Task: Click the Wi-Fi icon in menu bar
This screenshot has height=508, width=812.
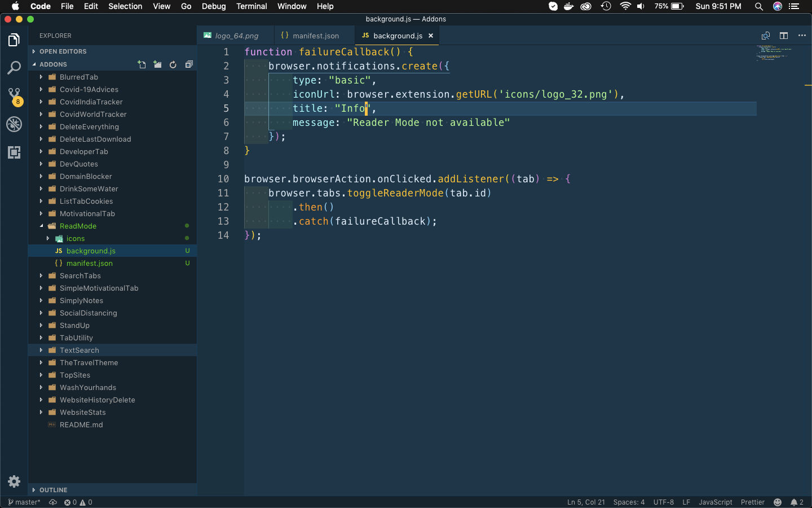Action: pyautogui.click(x=625, y=6)
